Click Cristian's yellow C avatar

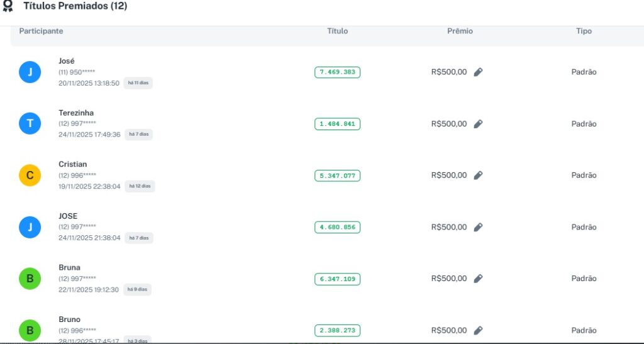[x=30, y=175]
